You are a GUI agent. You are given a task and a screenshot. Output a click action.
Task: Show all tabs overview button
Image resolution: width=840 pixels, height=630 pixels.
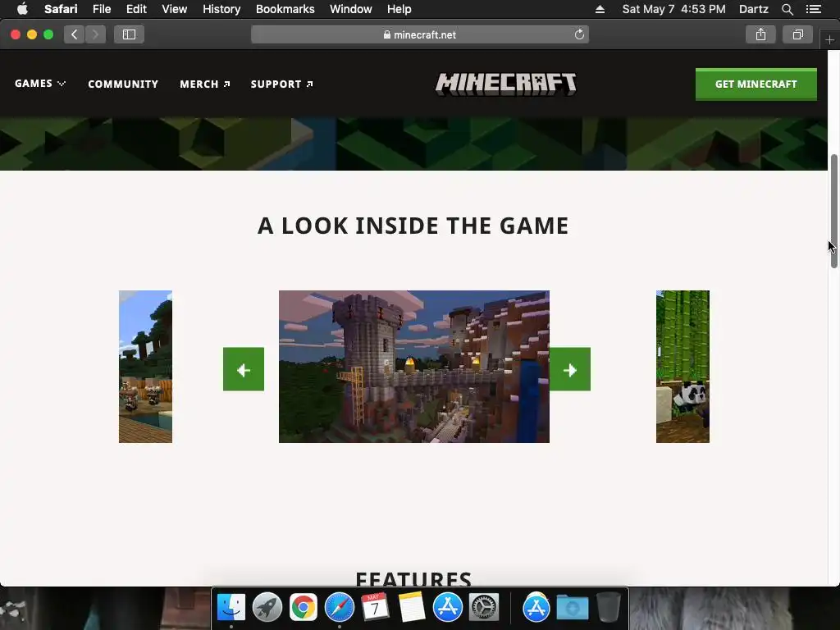point(797,34)
